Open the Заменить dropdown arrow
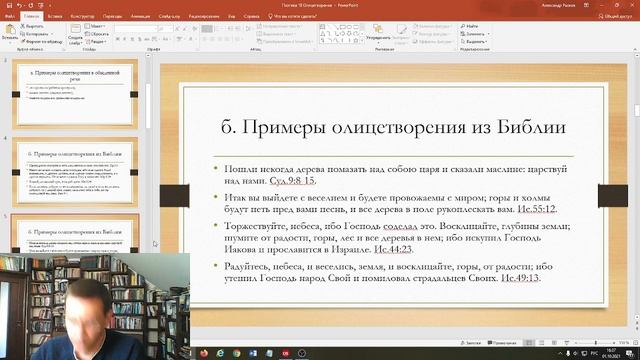Image resolution: width=640 pixels, height=360 pixels. 489,34
